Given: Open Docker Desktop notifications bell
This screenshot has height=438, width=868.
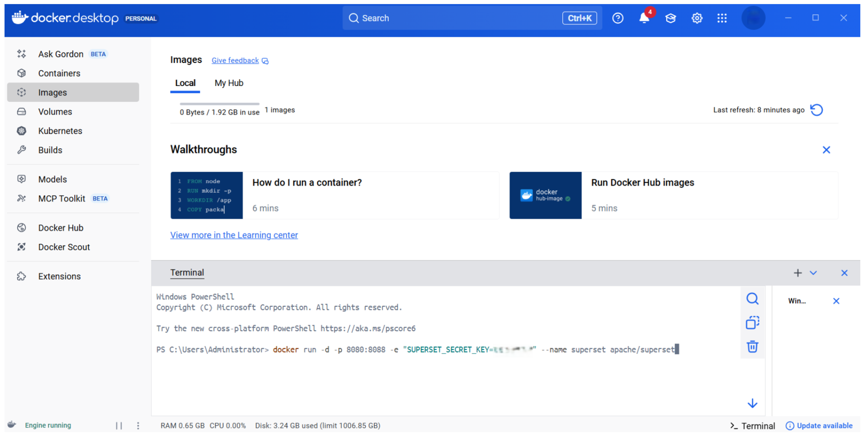Looking at the screenshot, I should pyautogui.click(x=644, y=18).
